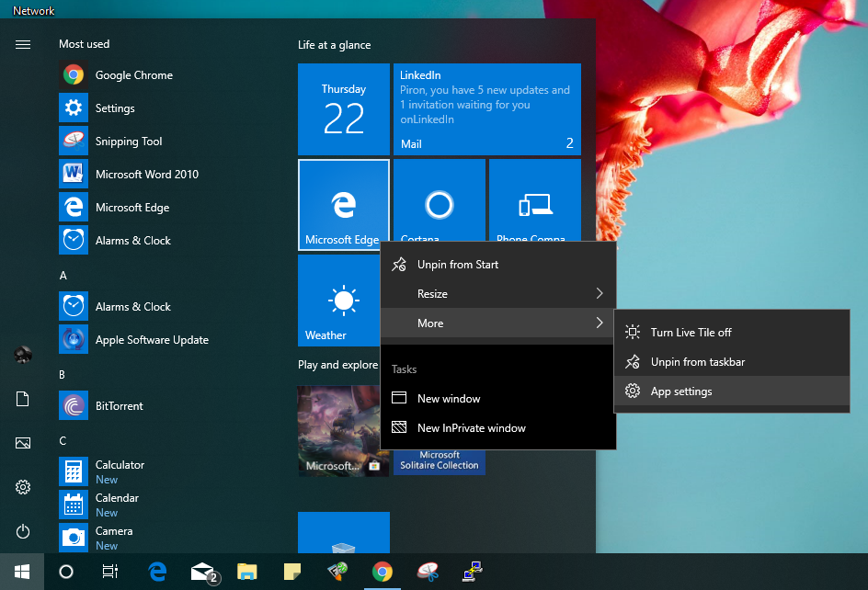Expand the More submenu
Viewport: 868px width, 590px height.
click(498, 323)
